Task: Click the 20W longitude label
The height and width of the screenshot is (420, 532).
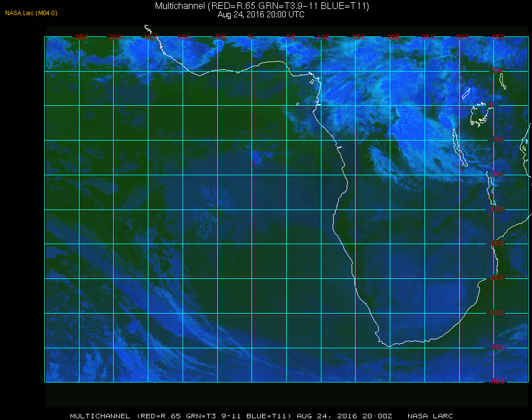Action: tap(116, 37)
